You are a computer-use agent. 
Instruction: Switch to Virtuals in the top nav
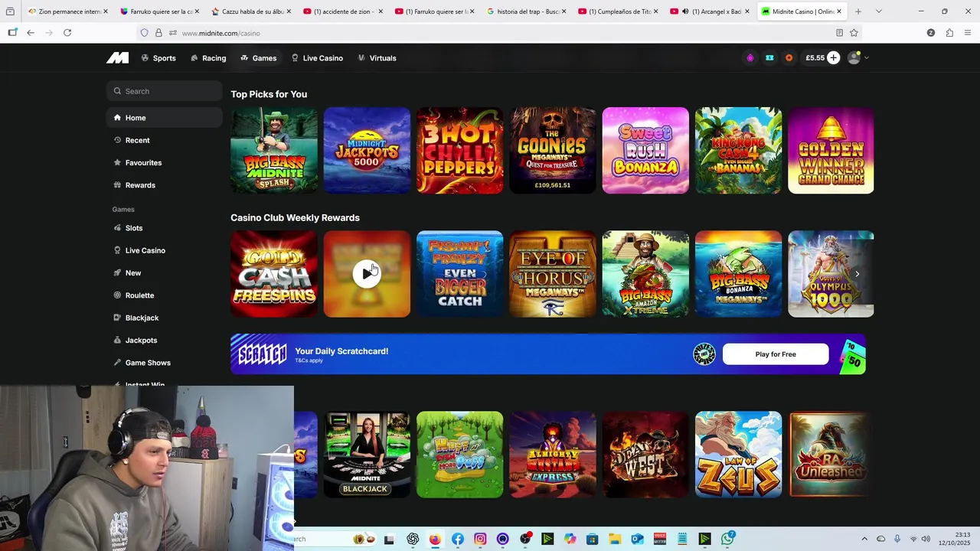(x=377, y=58)
